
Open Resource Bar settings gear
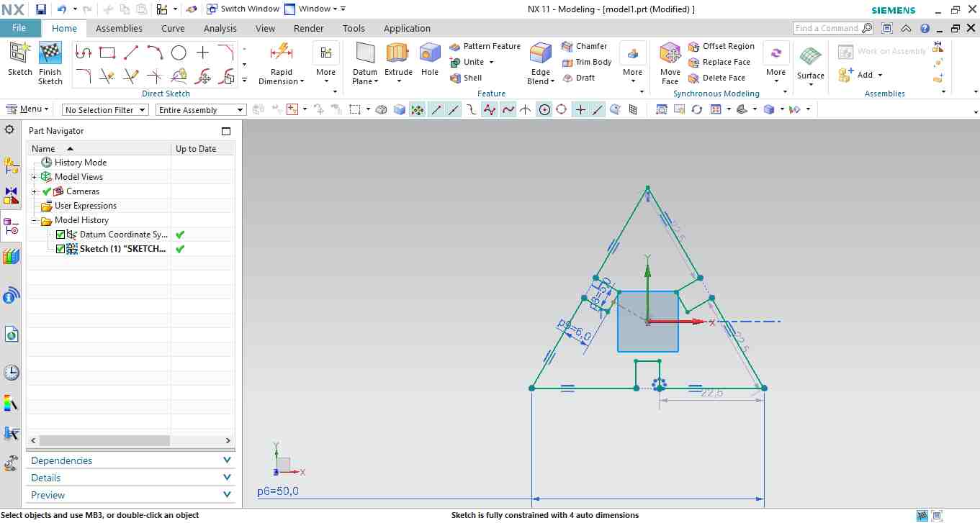pos(9,130)
